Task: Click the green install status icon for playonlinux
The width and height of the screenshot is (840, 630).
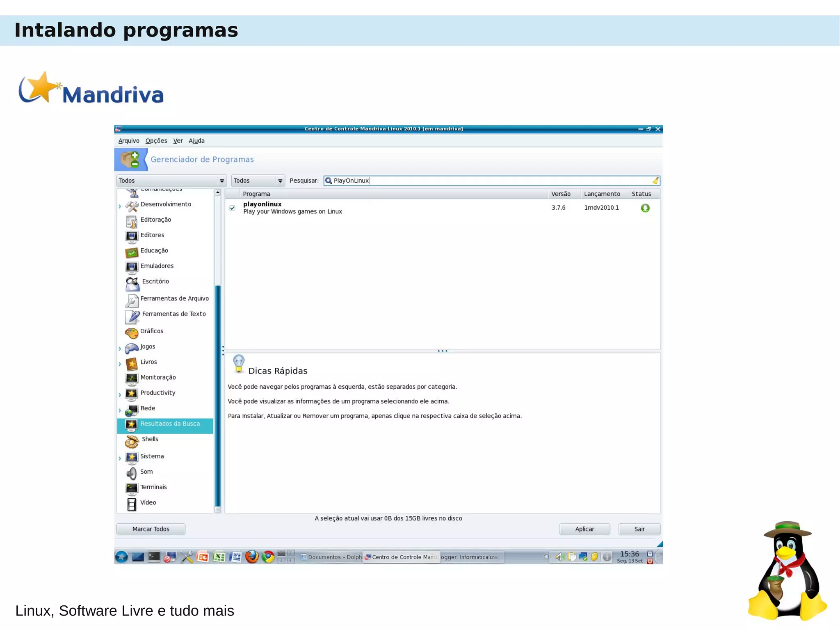Action: pos(645,208)
